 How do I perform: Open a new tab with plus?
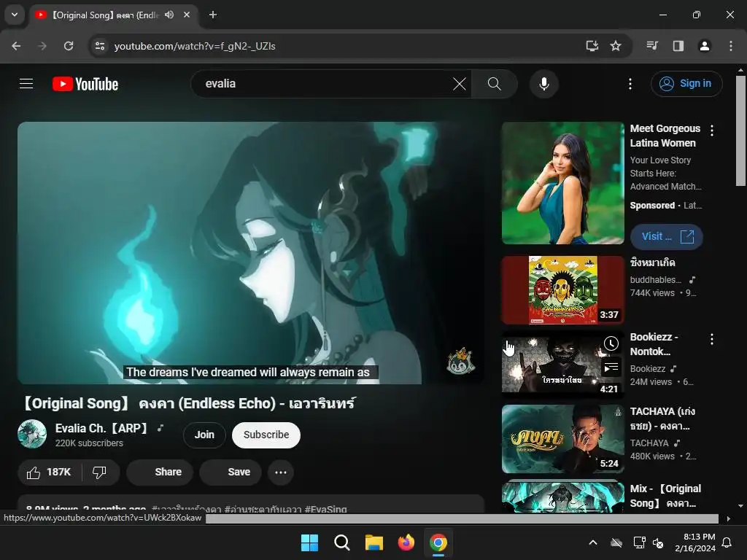tap(213, 15)
